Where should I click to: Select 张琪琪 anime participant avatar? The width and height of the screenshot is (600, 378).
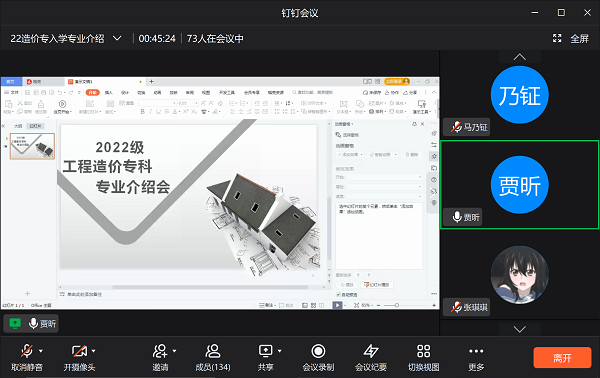pos(520,275)
